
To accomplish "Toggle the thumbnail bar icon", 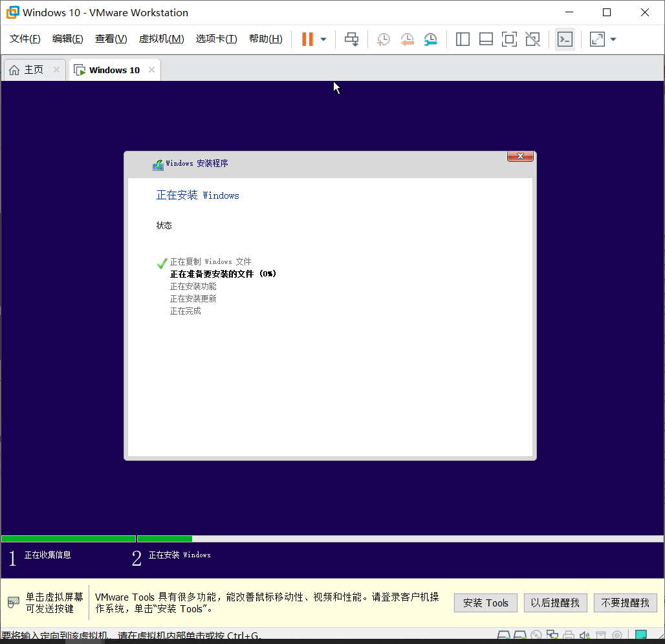I will tap(486, 39).
